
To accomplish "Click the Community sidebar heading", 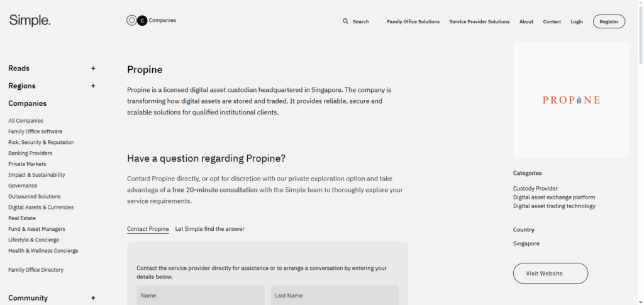I will pos(28,298).
